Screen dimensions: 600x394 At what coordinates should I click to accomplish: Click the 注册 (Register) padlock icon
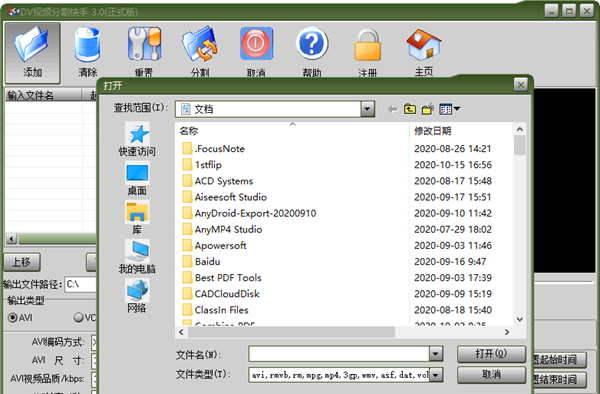point(367,45)
